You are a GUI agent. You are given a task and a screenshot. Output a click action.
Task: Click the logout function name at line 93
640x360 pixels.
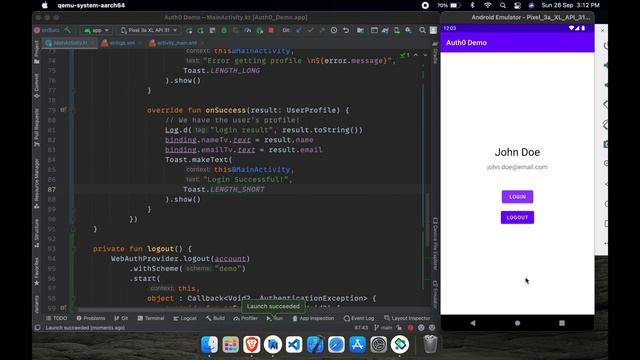tap(160, 249)
